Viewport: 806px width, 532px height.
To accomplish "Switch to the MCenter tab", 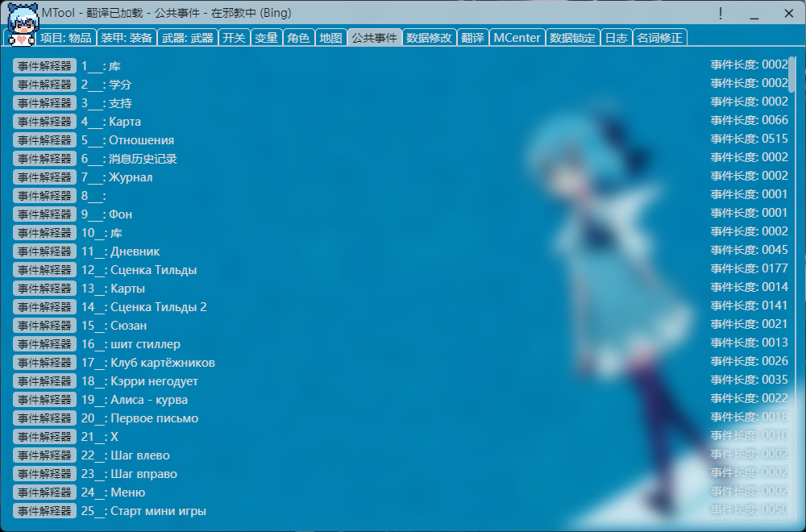I will point(517,38).
